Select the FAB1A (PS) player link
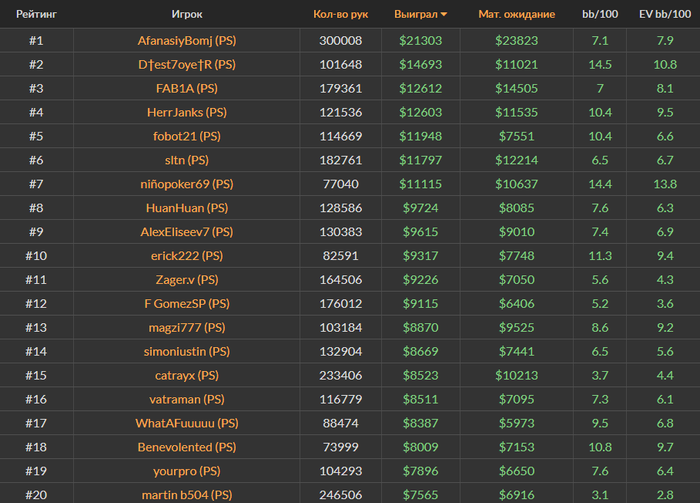 click(x=187, y=88)
